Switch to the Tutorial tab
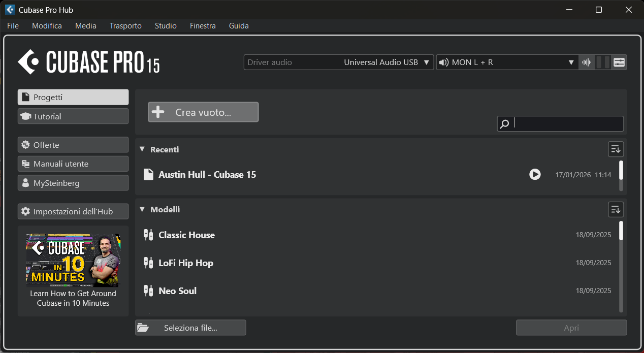Viewport: 644px width, 353px height. 73,116
